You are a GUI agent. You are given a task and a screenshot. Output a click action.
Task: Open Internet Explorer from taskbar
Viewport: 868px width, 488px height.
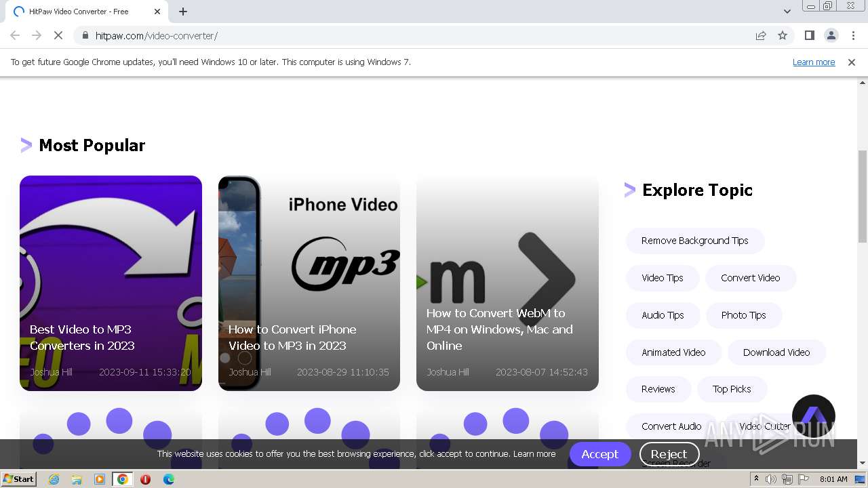(x=54, y=479)
